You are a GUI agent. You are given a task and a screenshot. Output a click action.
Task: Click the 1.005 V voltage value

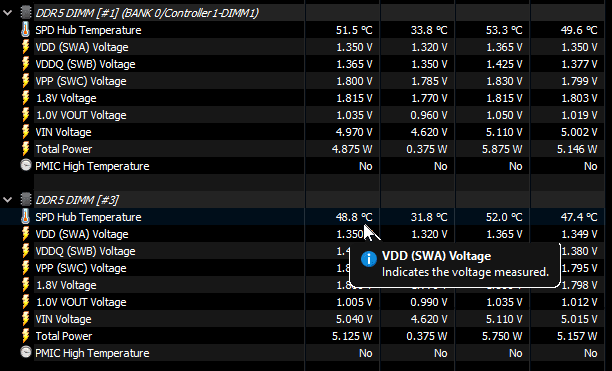(x=354, y=302)
